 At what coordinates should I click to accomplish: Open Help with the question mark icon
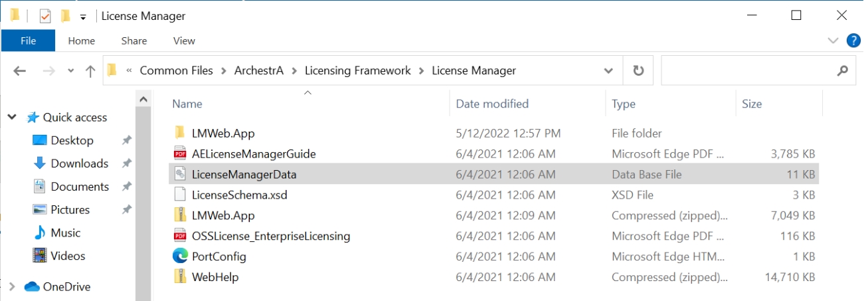pyautogui.click(x=853, y=41)
